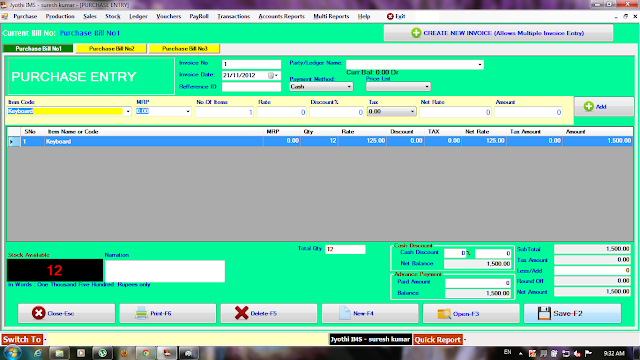This screenshot has width=640, height=360.
Task: Expand the Payment Method Cash dropdown
Action: (349, 87)
